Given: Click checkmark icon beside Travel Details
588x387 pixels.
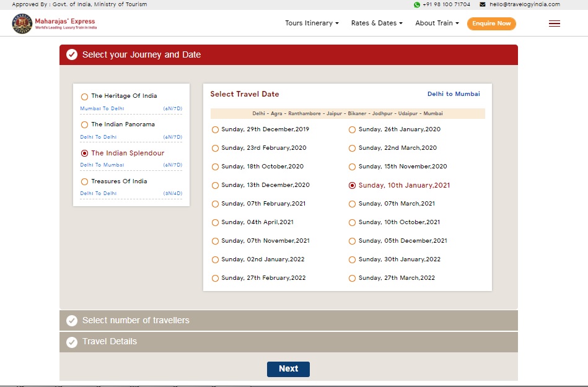Looking at the screenshot, I should (72, 342).
